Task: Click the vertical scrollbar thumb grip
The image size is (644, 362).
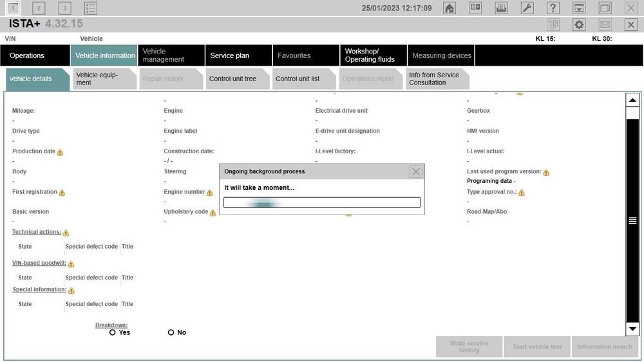Action: point(632,221)
